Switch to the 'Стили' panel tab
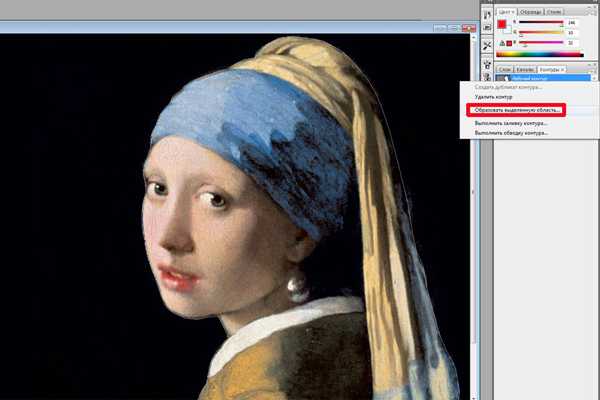Viewport: 600px width, 400px height. pos(554,12)
